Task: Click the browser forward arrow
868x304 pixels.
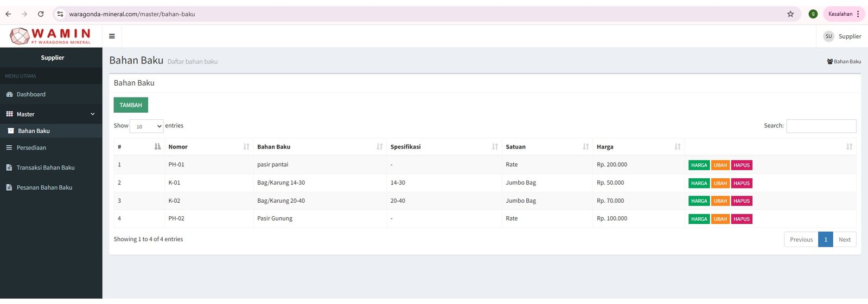Action: 24,14
